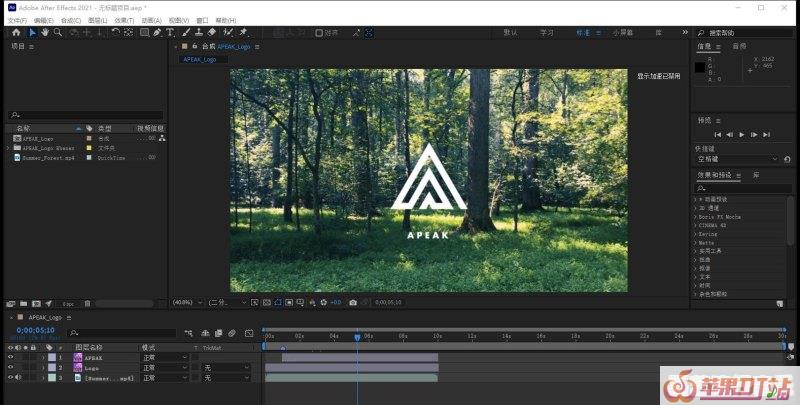Switch to the 默认 workspace
This screenshot has width=800, height=405.
(x=510, y=33)
